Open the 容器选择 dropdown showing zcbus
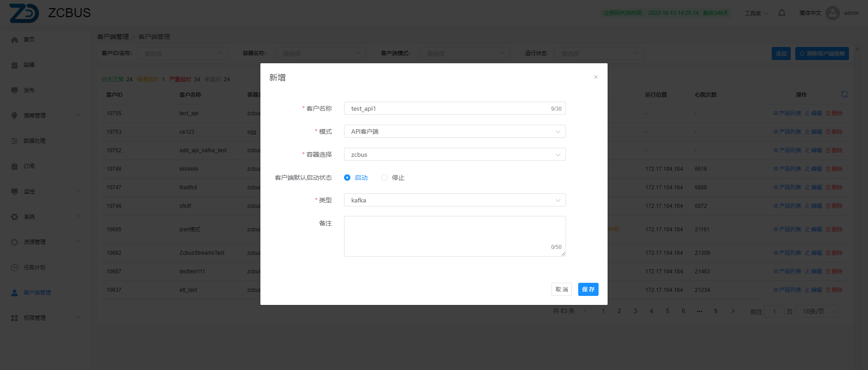Screen dimensions: 868x370 (454, 155)
